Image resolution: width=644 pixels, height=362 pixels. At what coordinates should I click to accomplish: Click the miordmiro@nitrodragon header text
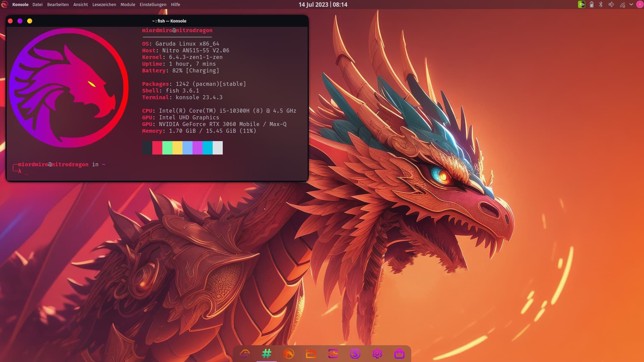pos(177,30)
